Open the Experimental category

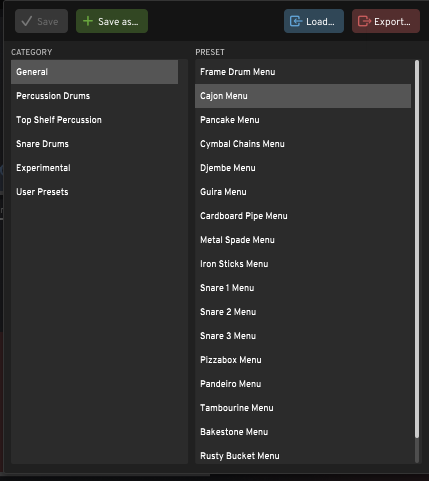(x=94, y=168)
